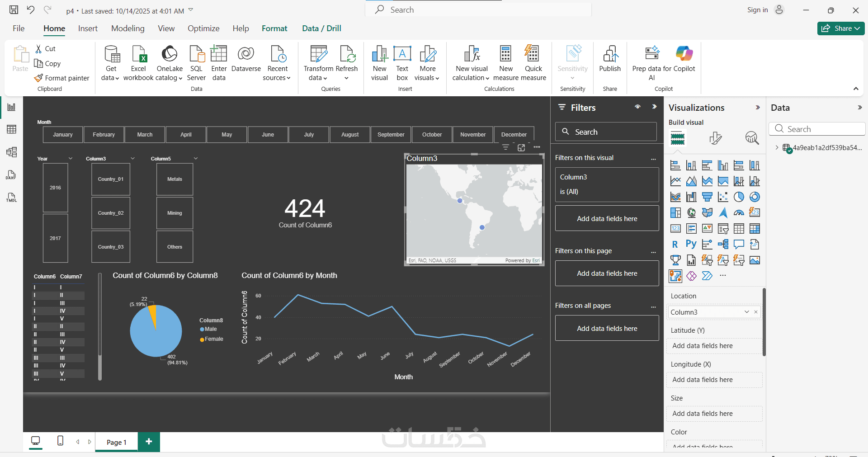Click focus mode icon above map
This screenshot has width=868, height=457.
pos(521,147)
